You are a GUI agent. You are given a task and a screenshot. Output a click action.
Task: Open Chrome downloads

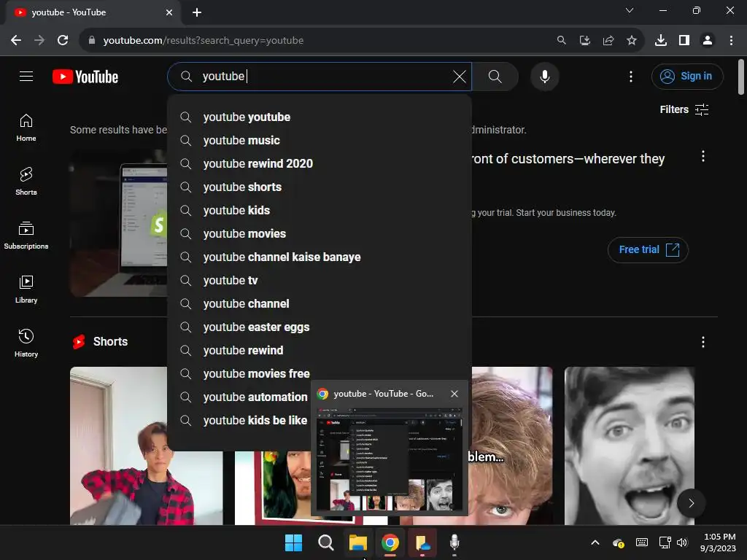(x=660, y=41)
